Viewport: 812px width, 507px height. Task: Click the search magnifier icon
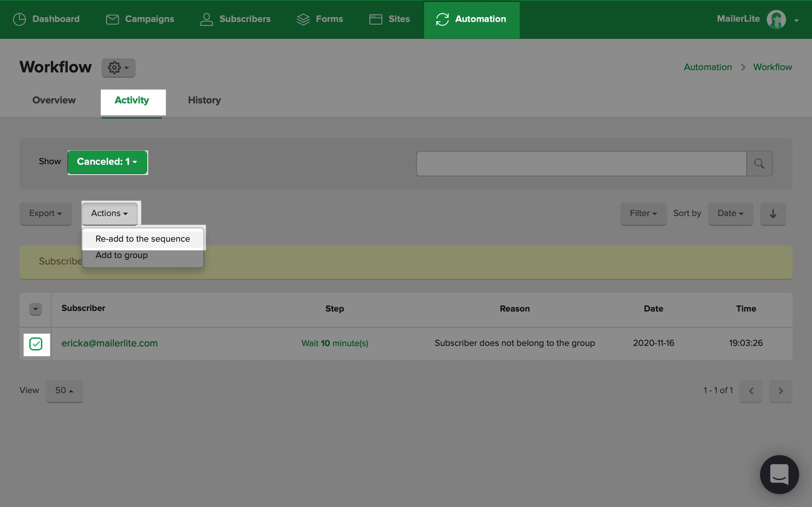759,164
